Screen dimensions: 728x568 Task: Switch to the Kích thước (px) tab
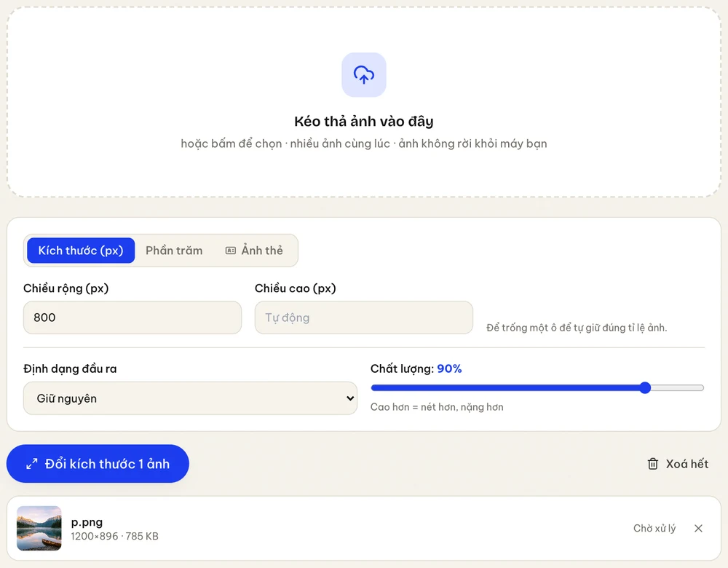point(81,251)
